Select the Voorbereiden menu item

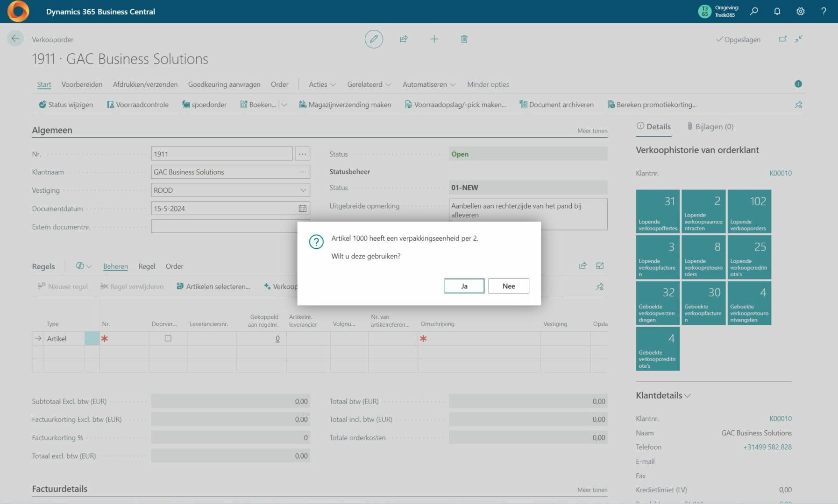[82, 84]
